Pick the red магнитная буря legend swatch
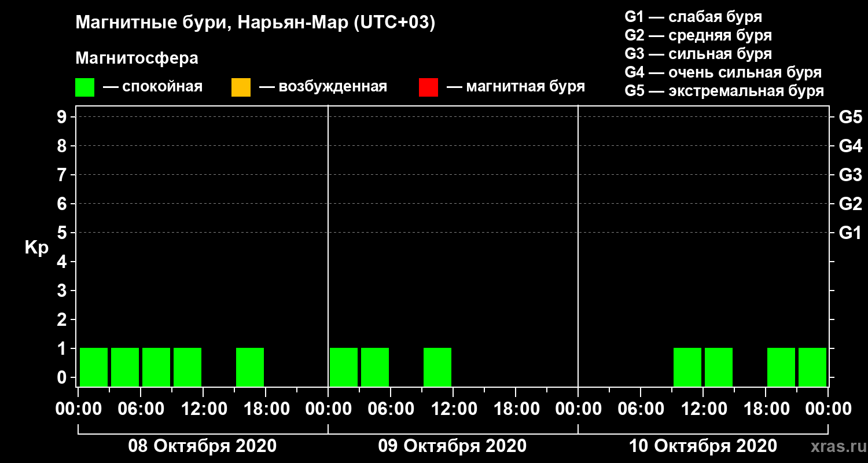This screenshot has width=868, height=463. point(428,87)
